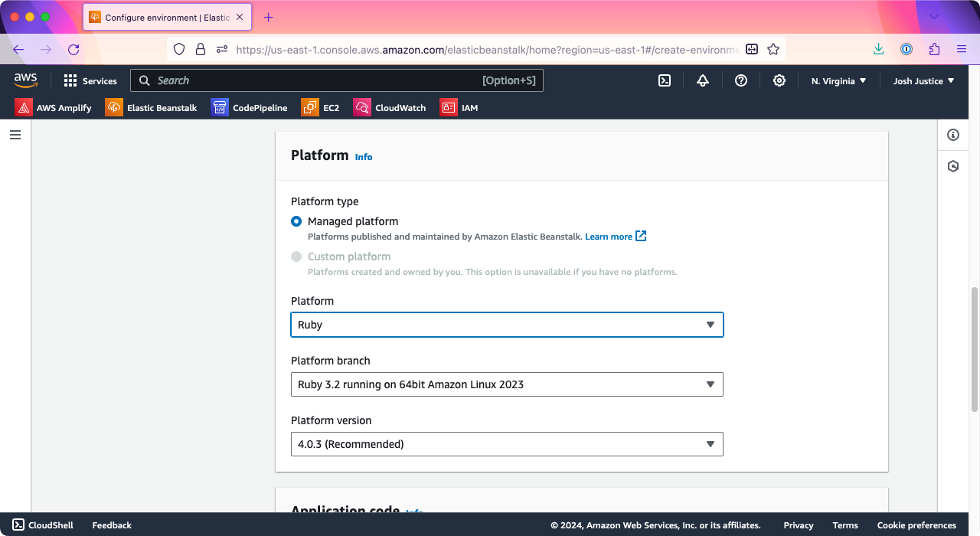Click the Platform Info link
980x536 pixels.
point(364,157)
